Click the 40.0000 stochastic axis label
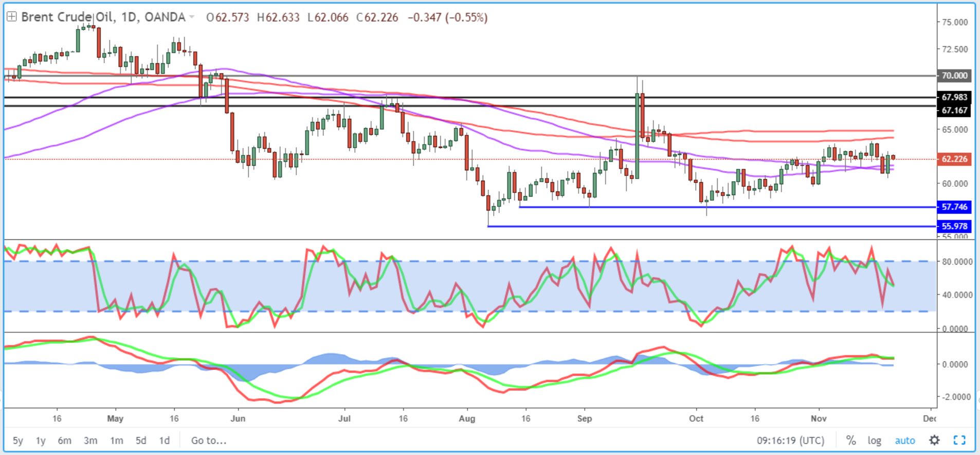Image resolution: width=980 pixels, height=455 pixels. [957, 295]
